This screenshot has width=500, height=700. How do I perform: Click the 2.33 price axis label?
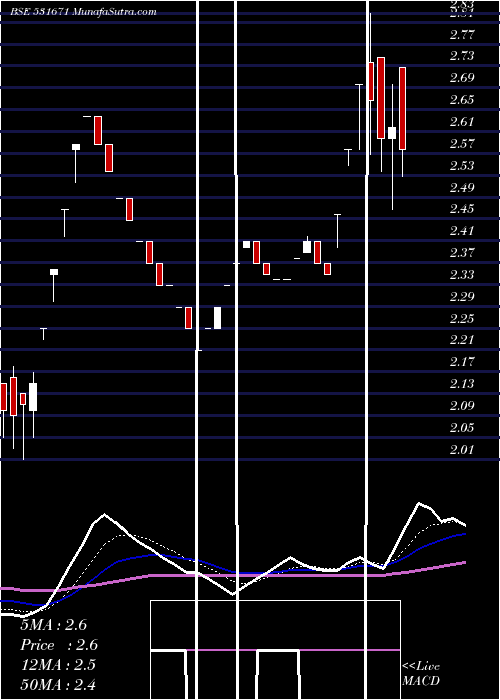462,275
